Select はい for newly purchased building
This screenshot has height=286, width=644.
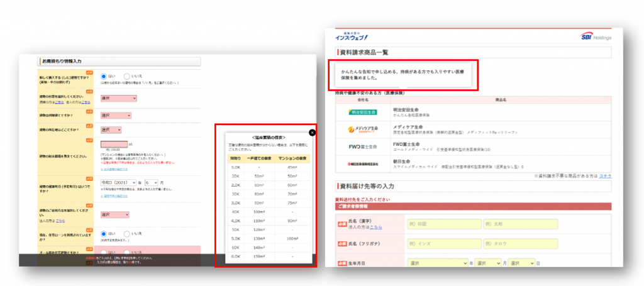click(x=104, y=76)
